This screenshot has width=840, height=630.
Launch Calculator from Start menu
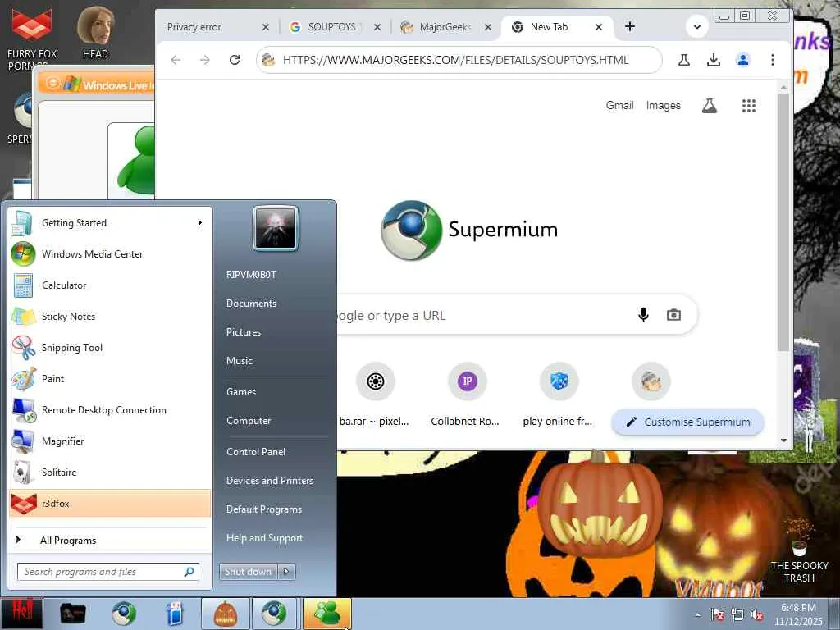point(110,285)
